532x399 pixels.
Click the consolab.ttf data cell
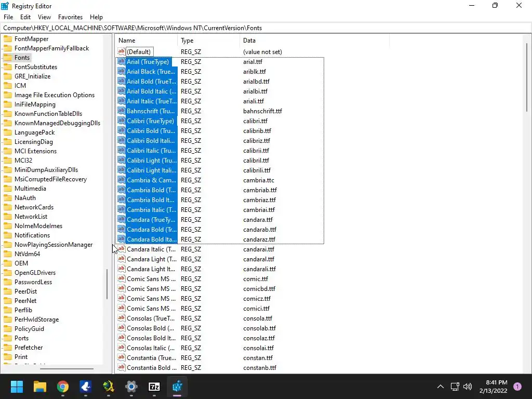[260, 328]
